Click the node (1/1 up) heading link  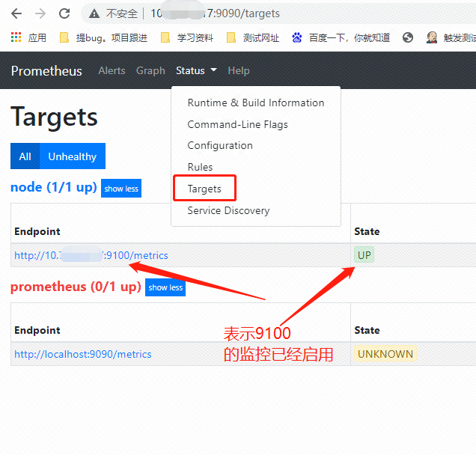(54, 187)
